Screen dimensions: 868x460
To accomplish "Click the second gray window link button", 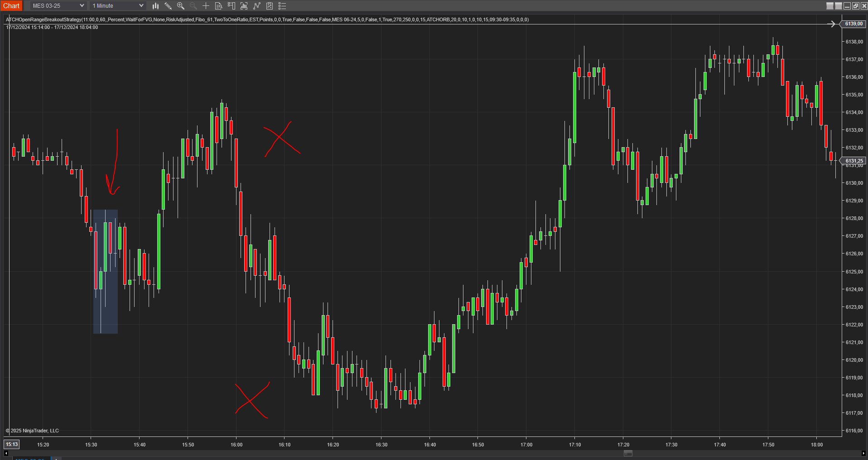I will tap(839, 6).
